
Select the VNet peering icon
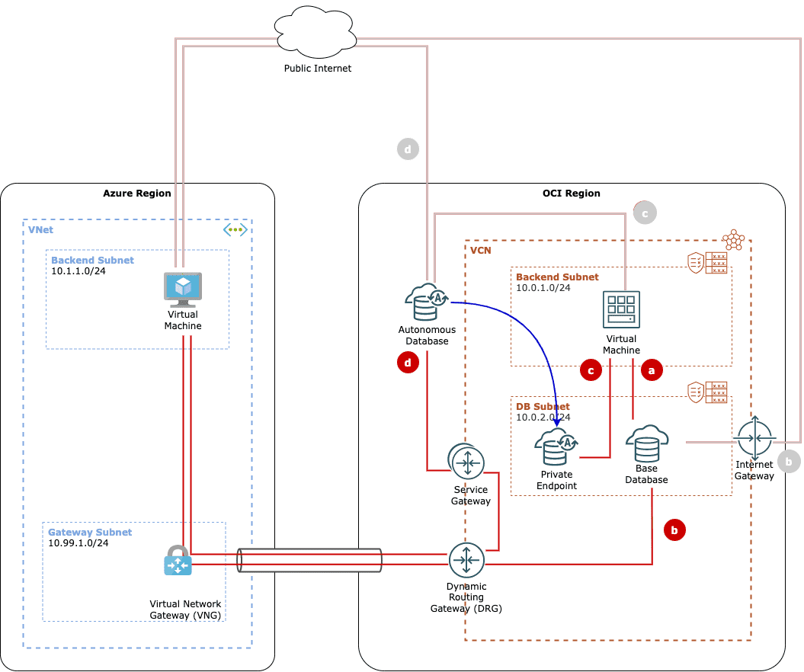click(x=235, y=229)
